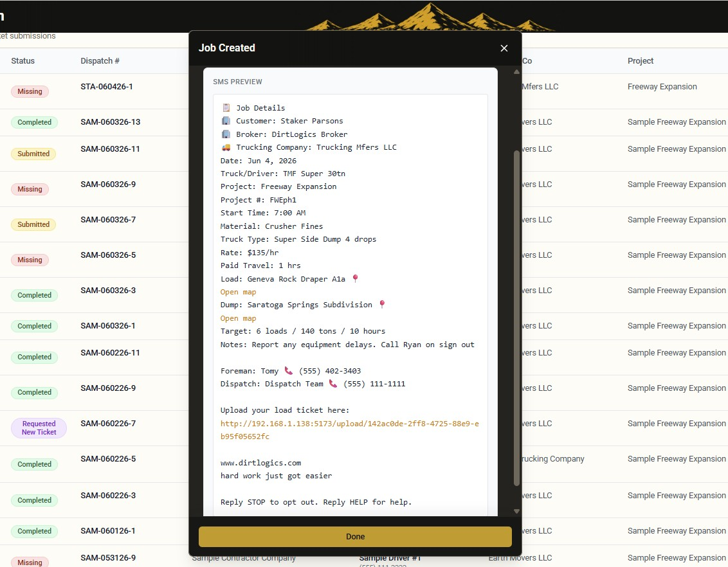Click the map pin after Geneva Rock Draper A1a
The height and width of the screenshot is (567, 728).
[355, 278]
